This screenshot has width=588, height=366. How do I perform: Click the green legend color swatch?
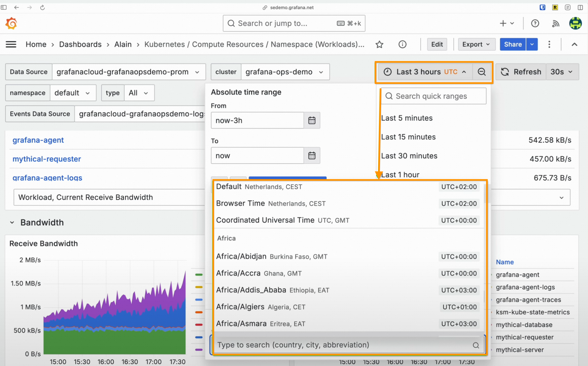tap(199, 274)
